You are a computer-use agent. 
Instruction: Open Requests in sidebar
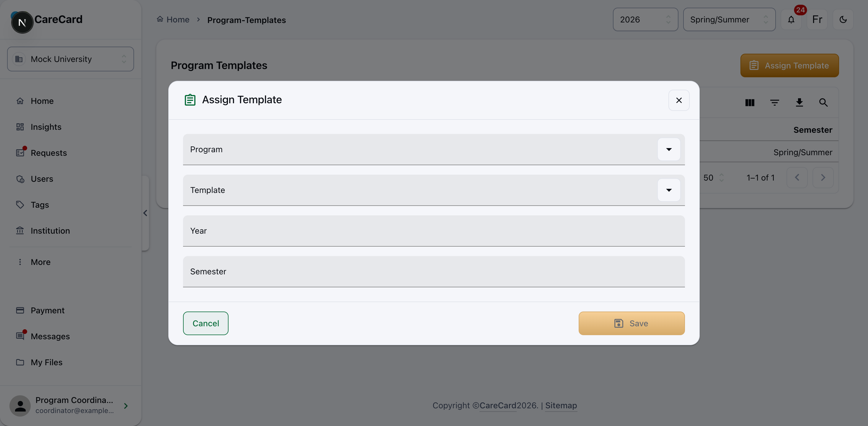[x=71, y=153]
